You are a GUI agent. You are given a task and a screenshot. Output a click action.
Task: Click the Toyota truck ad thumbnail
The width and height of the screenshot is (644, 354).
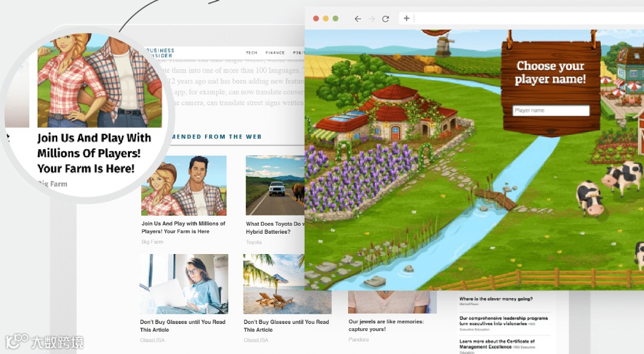click(x=275, y=185)
